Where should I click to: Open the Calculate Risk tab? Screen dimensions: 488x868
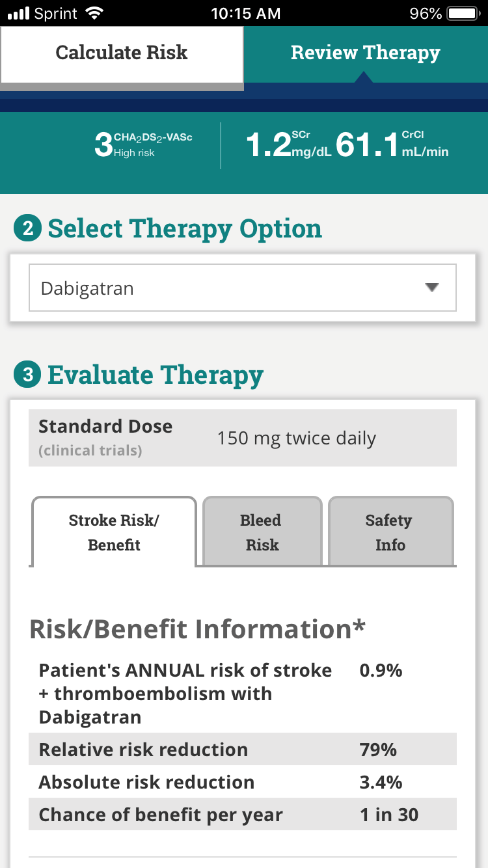tap(122, 53)
